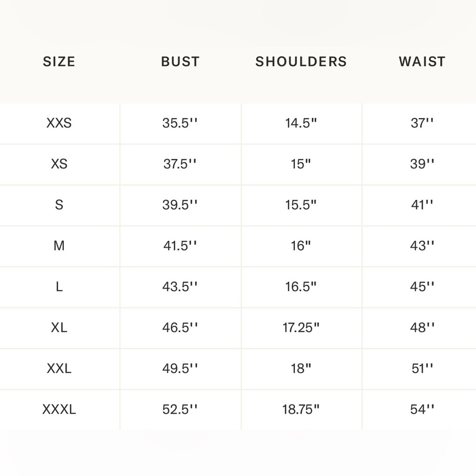The image size is (476, 476).
Task: Click the 18.75" shoulders value for XXXL
Action: point(301,409)
